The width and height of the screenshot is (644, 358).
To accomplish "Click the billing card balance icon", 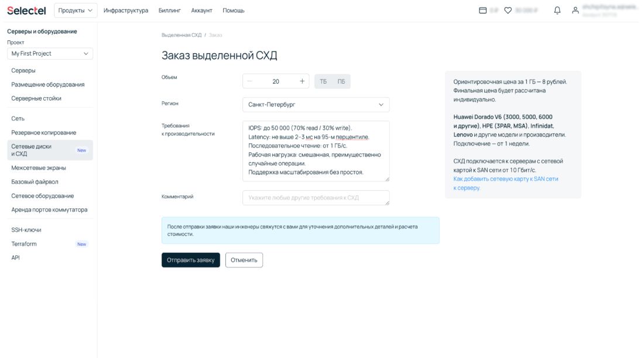I will coord(483,11).
